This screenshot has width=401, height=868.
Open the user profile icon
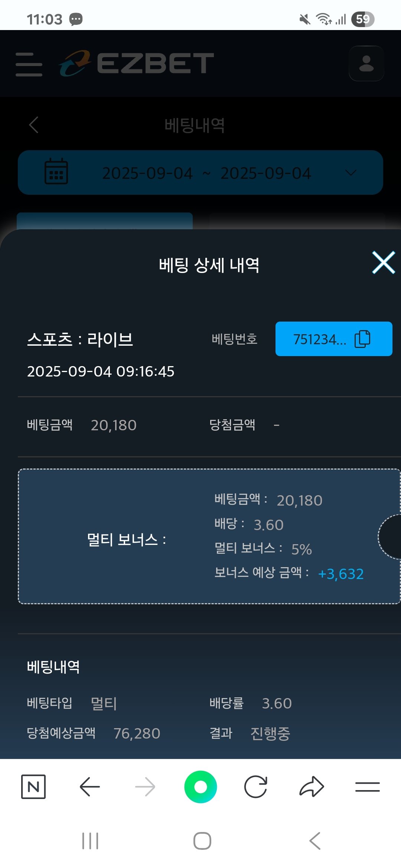click(x=366, y=63)
